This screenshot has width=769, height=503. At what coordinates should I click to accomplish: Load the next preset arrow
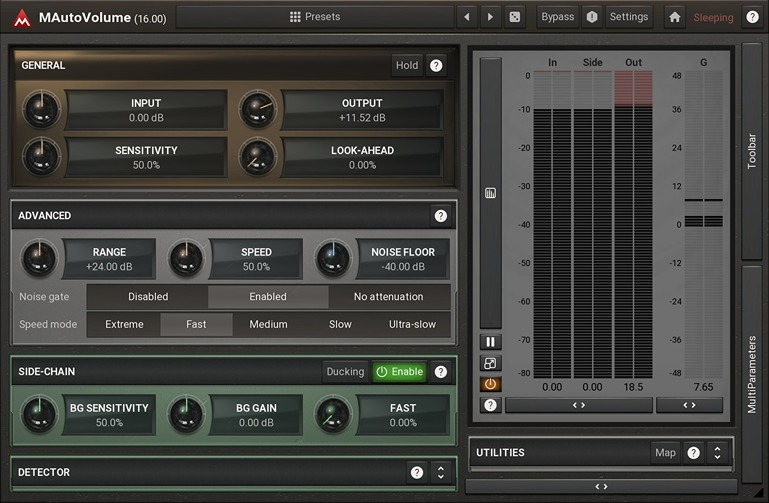click(490, 17)
